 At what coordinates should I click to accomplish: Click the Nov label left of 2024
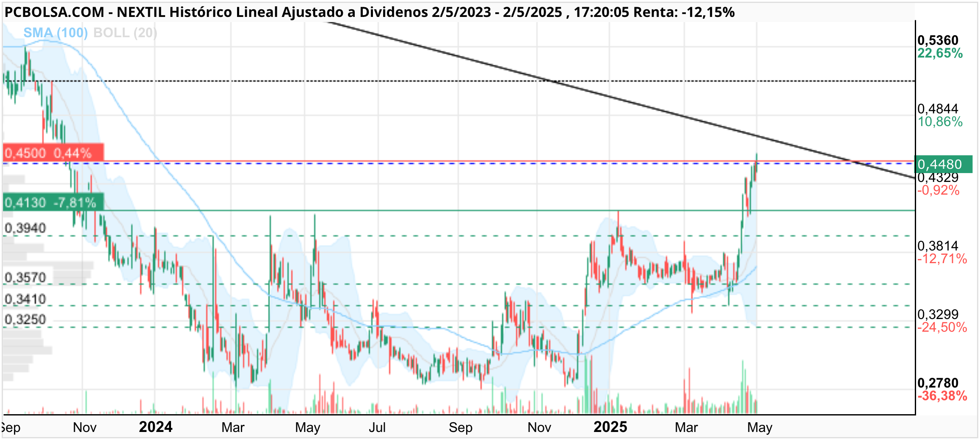(x=85, y=427)
